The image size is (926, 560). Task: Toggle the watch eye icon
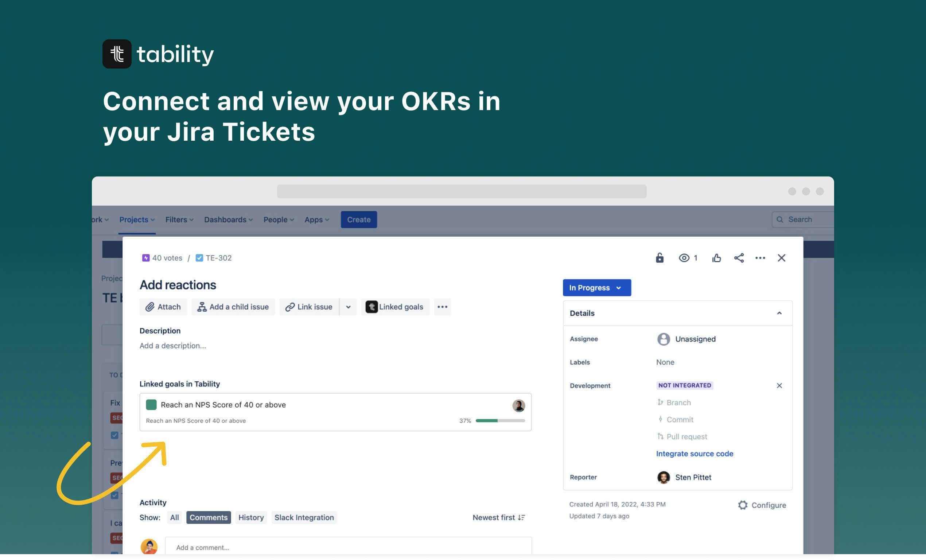684,258
